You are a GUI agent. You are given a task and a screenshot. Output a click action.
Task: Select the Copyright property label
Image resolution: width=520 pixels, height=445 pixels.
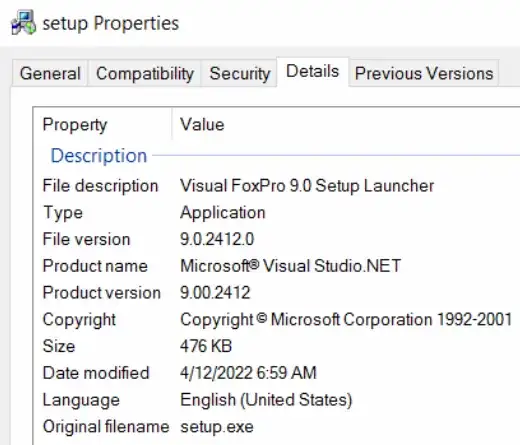(x=79, y=320)
